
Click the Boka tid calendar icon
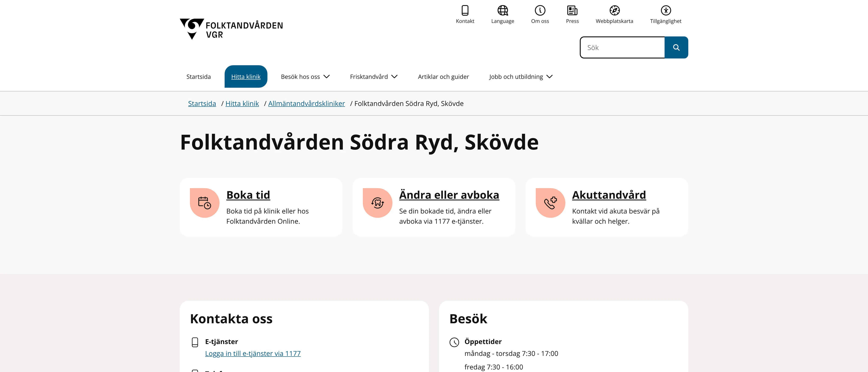(204, 203)
